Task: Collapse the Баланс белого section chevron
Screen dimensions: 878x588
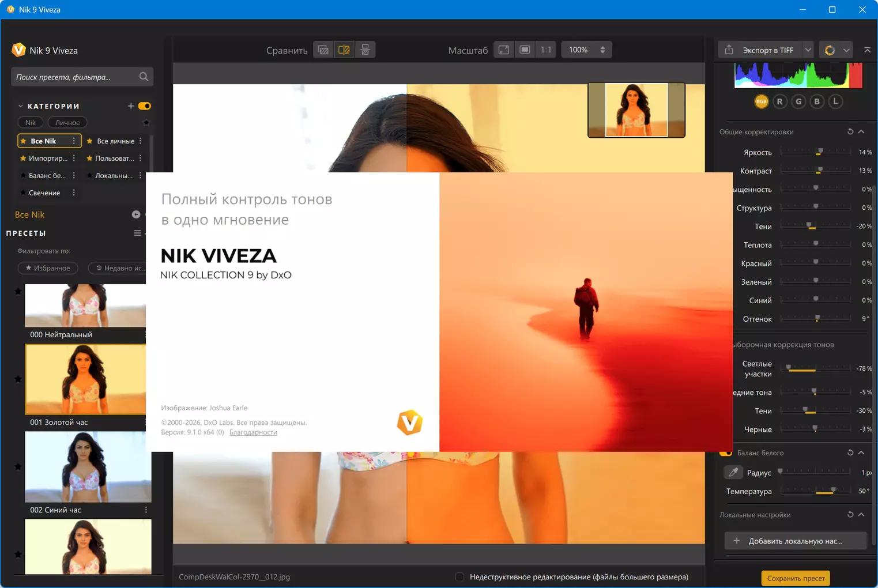Action: click(x=861, y=453)
